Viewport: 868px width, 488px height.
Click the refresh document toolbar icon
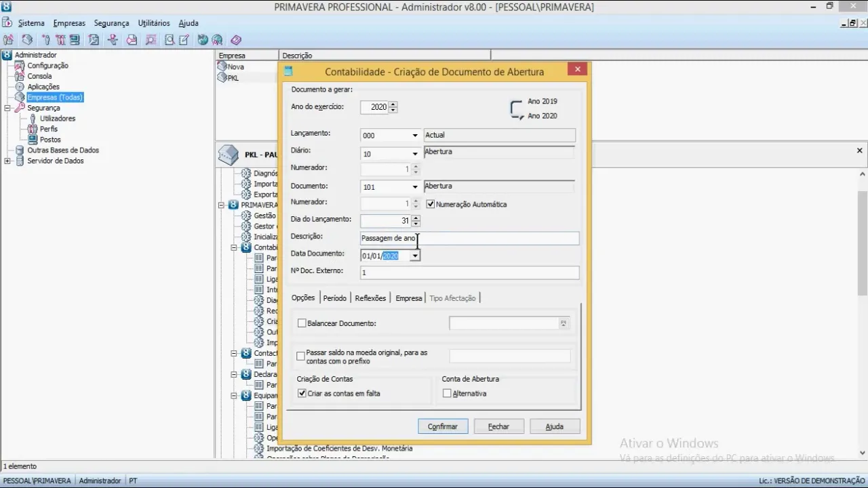[x=94, y=40]
